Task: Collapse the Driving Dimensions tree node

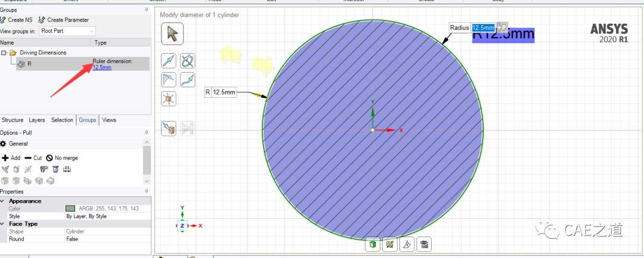Action: [x=4, y=52]
